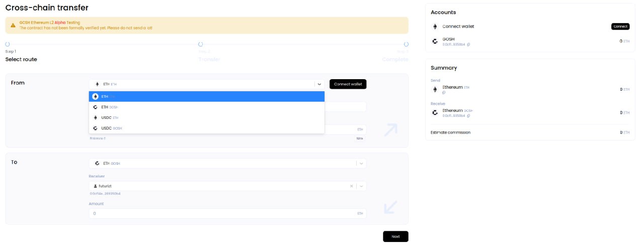
Task: Click the Step 1 progress circle
Action: click(x=8, y=44)
